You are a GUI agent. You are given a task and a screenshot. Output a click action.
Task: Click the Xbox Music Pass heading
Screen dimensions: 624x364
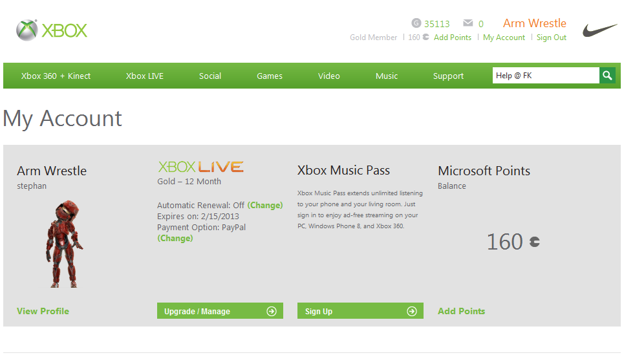pyautogui.click(x=343, y=170)
